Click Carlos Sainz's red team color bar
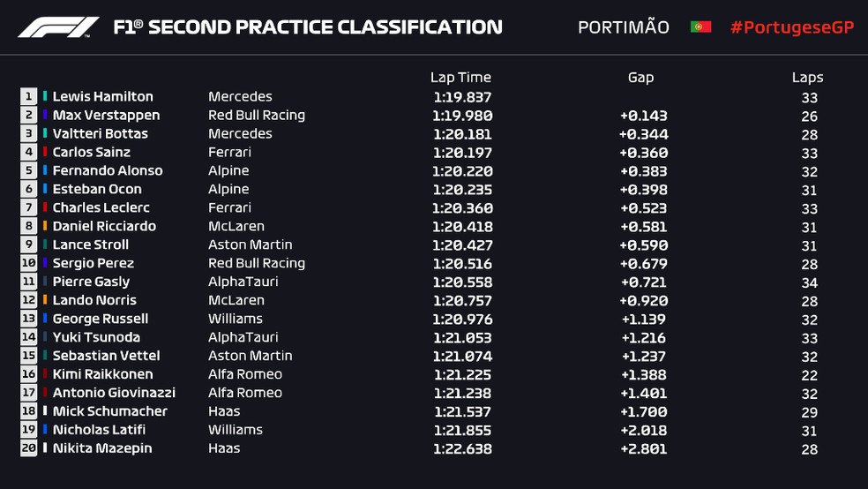Screen dimensions: 868x489 [45, 153]
